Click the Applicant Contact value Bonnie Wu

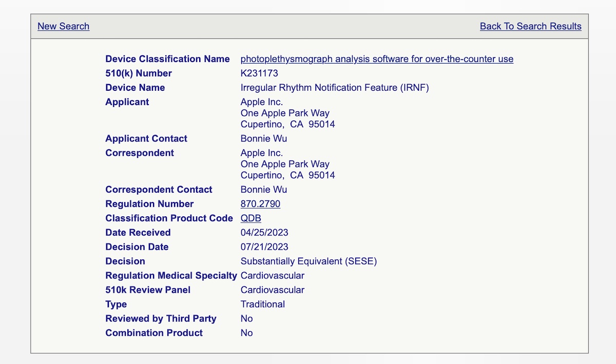pyautogui.click(x=263, y=138)
